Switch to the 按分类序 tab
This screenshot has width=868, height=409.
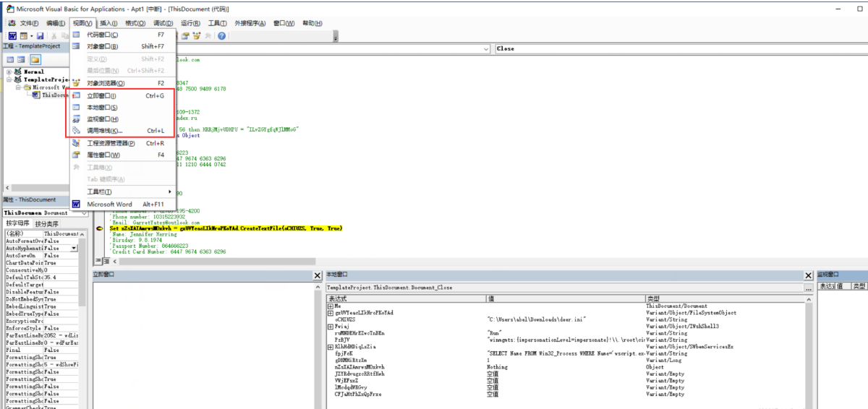pos(48,223)
